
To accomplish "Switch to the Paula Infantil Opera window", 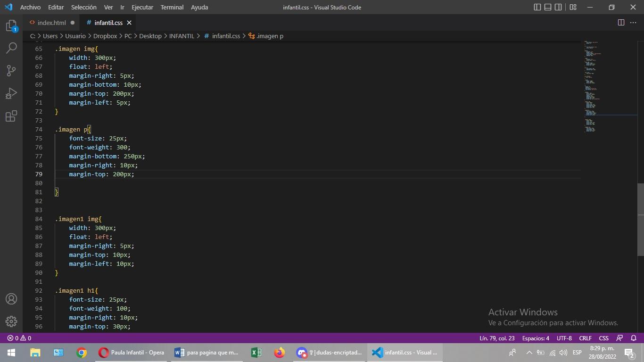I will click(132, 353).
